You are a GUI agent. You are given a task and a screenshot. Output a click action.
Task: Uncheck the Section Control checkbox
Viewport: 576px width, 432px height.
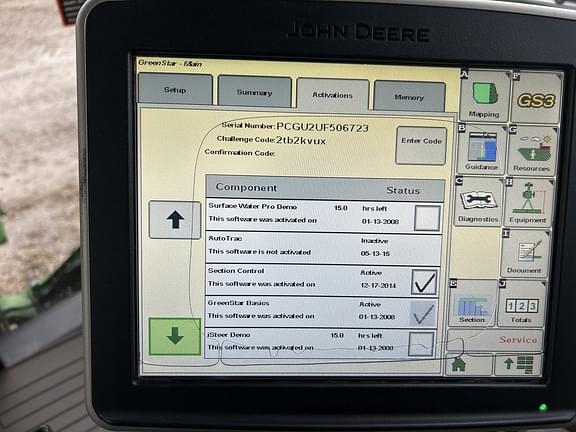[x=424, y=282]
